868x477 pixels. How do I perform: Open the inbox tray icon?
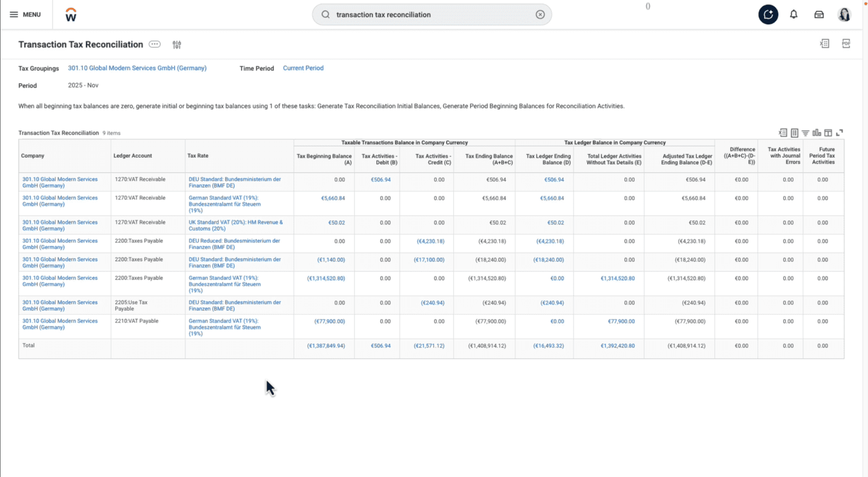(x=819, y=15)
